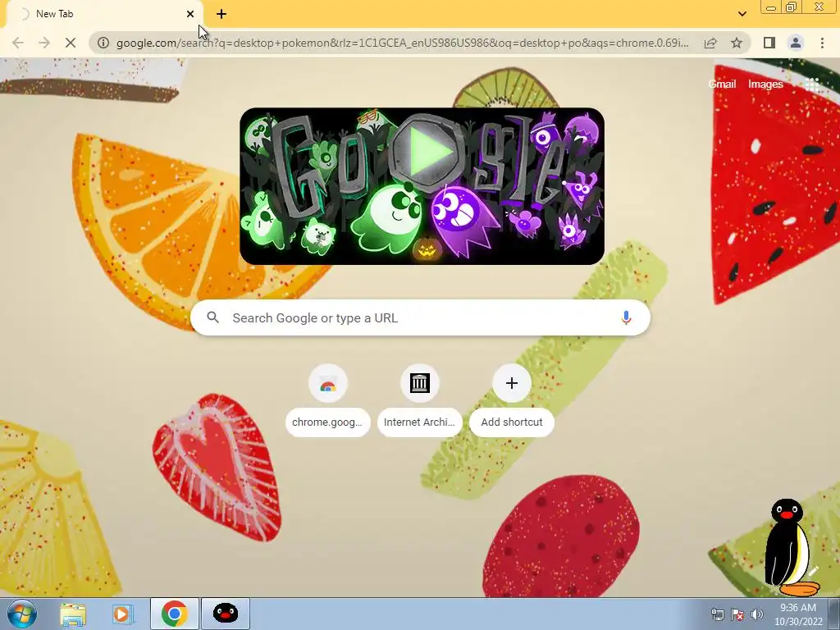This screenshot has height=630, width=840.
Task: Launch Windows Media Player from taskbar
Action: [122, 614]
